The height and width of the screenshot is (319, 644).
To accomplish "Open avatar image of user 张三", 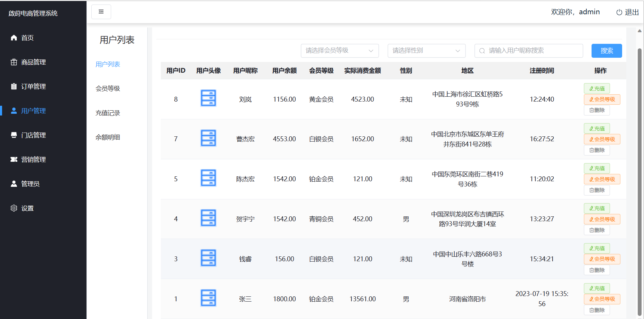I will pos(208,298).
